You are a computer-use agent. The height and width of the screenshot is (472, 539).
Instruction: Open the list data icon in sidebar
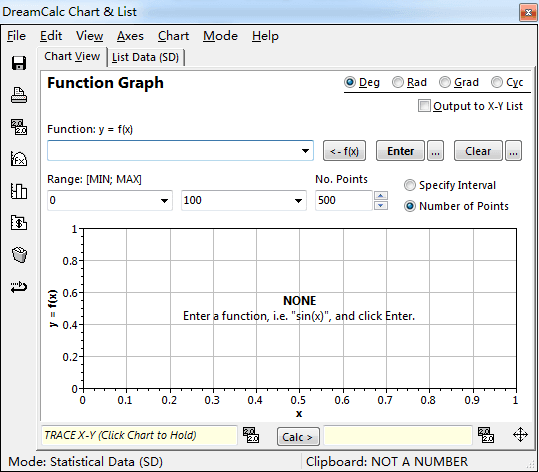(x=19, y=127)
